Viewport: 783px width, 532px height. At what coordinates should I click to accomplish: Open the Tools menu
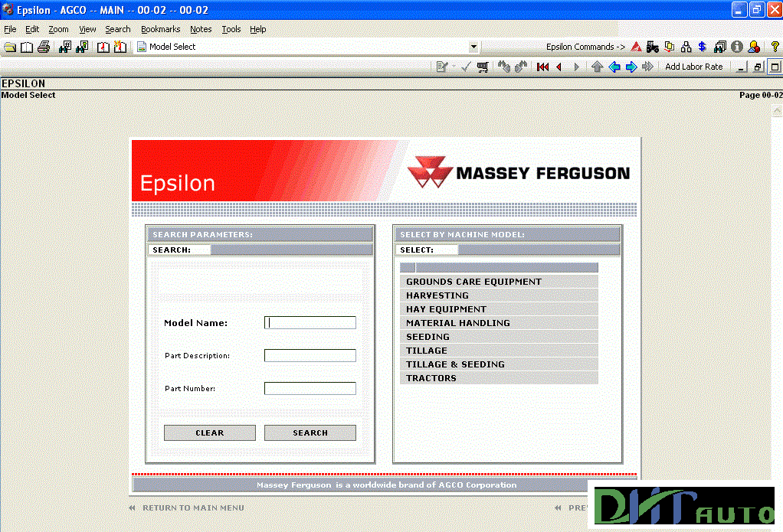231,29
